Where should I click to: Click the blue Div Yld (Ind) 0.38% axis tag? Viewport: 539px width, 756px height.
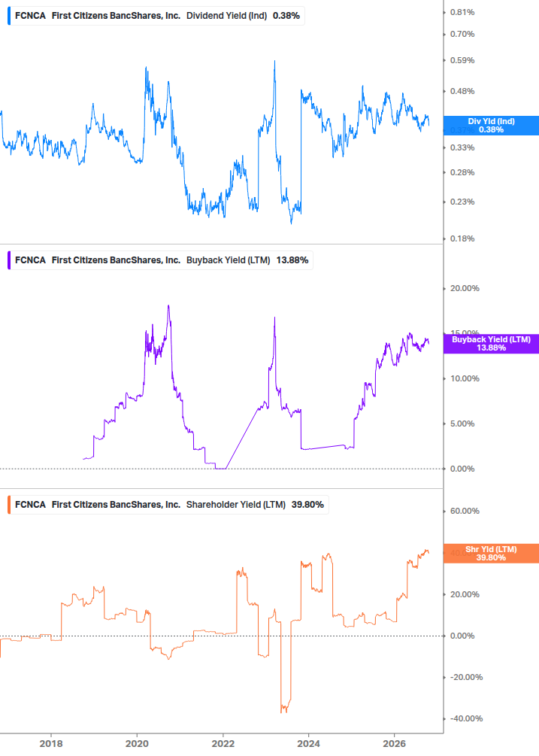(x=491, y=126)
